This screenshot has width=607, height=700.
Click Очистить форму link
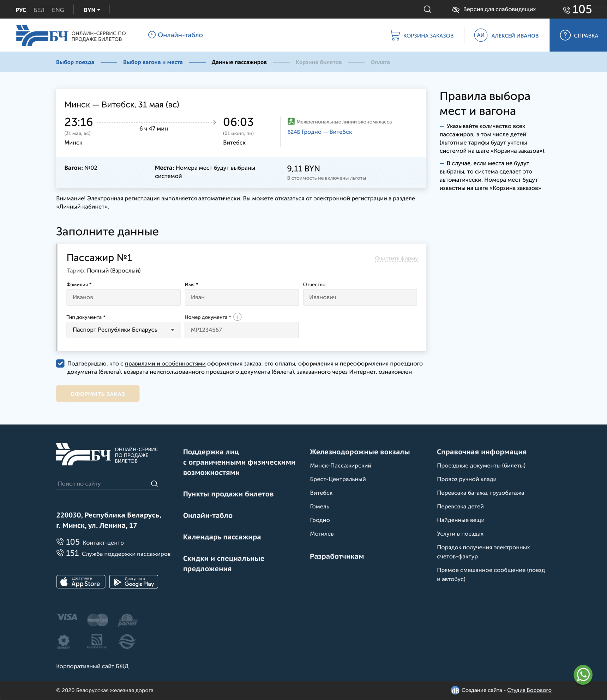tap(396, 258)
